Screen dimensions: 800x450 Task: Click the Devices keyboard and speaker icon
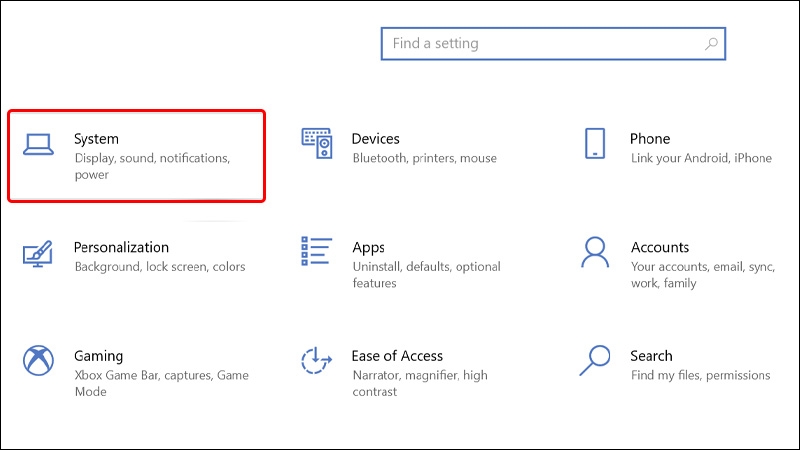317,143
